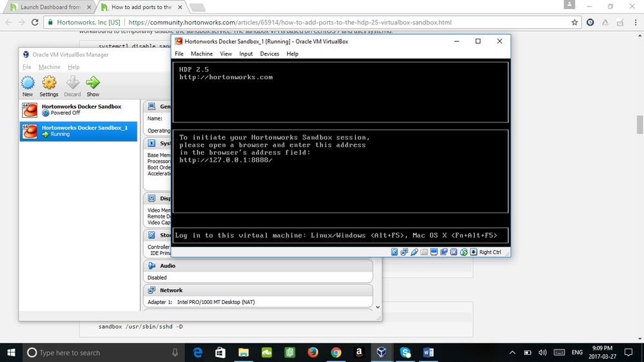Viewport: 644px width, 362px height.
Task: Open Settings in the VirtualBox Manager toolbar
Action: coord(49,86)
